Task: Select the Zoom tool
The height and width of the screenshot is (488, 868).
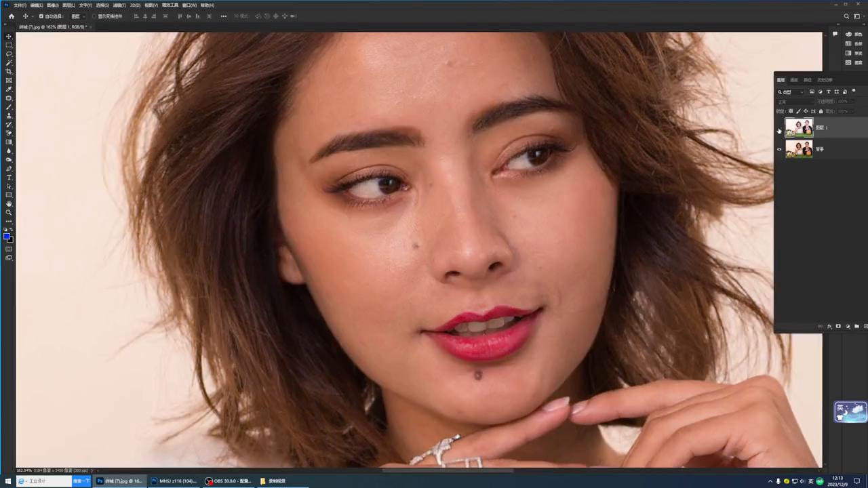Action: click(9, 212)
